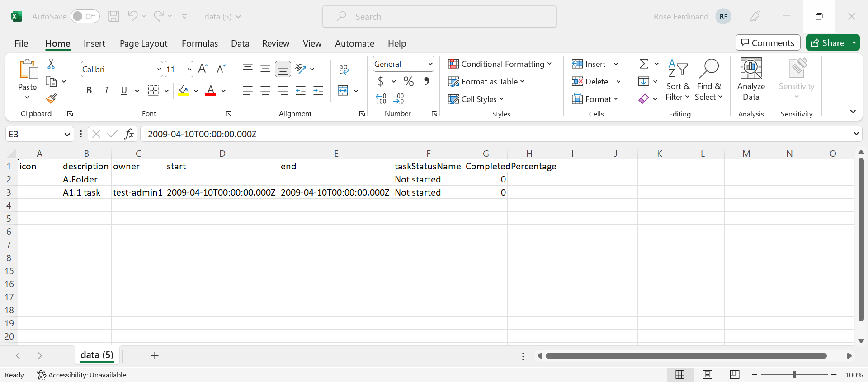Viewport: 868px width, 382px height.
Task: Click the AutoSum sigma icon
Action: coord(644,64)
